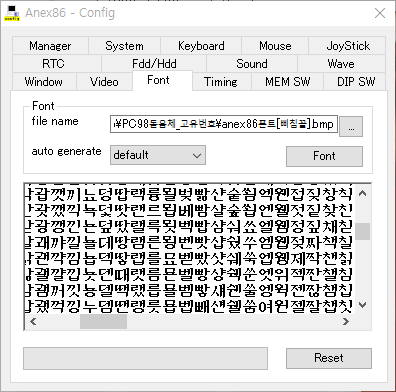This screenshot has width=396, height=392.
Task: Click the horizontal scrollbar thumb in font preview
Action: (103, 322)
